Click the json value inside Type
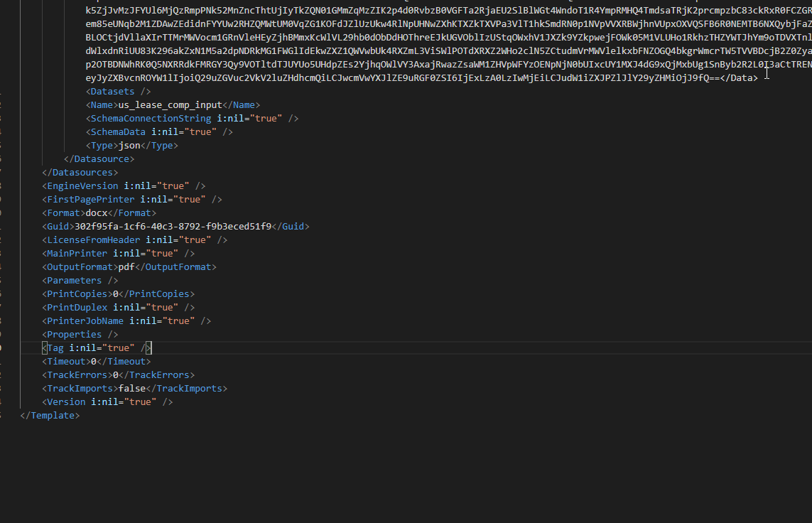 (129, 145)
